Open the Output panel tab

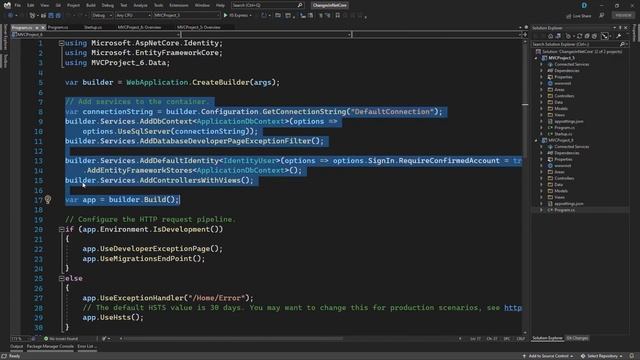pos(17,347)
